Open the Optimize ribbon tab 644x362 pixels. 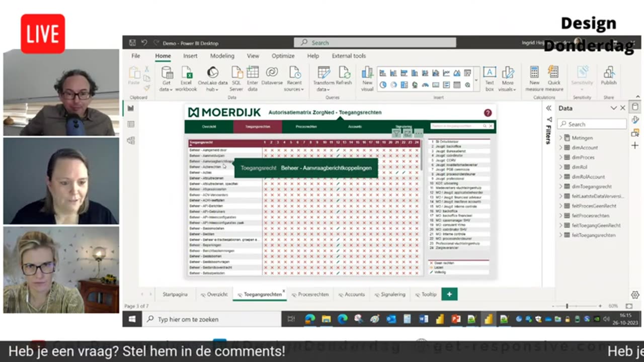(x=283, y=56)
